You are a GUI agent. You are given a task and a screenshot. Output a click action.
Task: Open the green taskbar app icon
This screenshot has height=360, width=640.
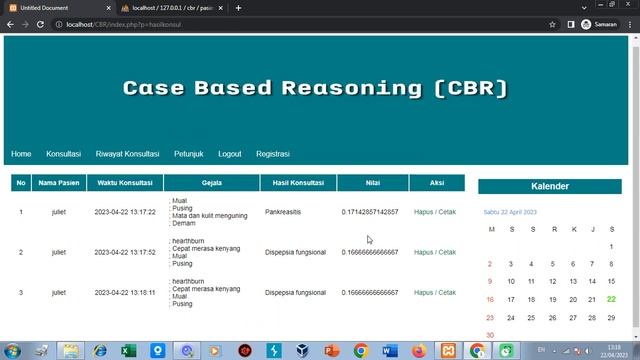[x=506, y=351]
